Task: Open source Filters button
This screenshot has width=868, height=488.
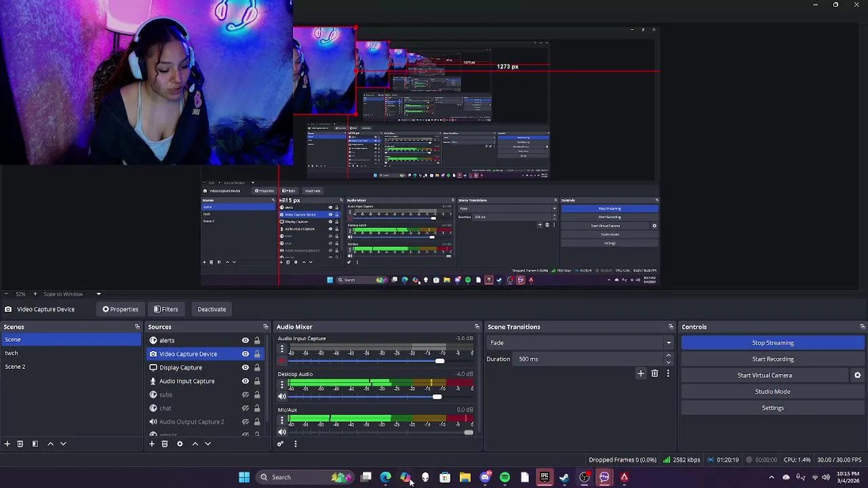Action: pos(166,309)
